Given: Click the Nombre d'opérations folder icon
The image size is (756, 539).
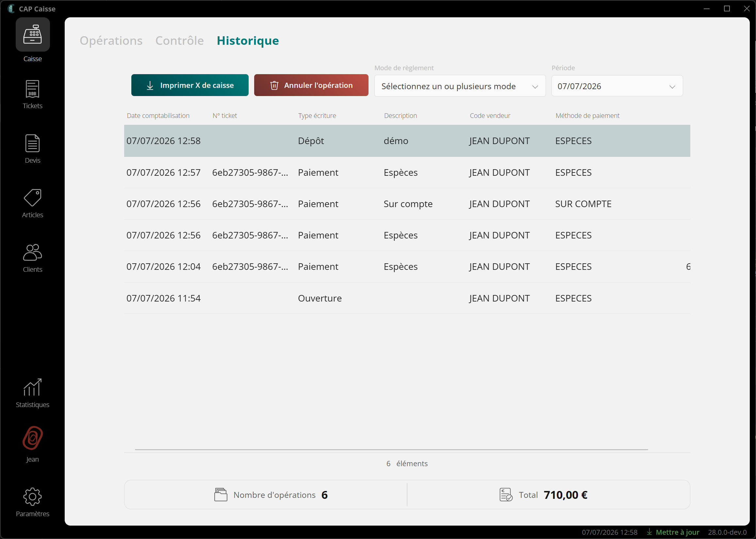Looking at the screenshot, I should click(x=221, y=495).
